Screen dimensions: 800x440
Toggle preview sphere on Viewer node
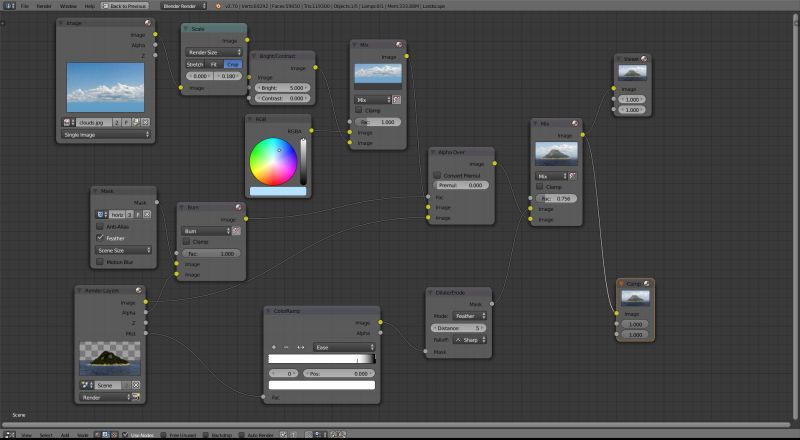pyautogui.click(x=644, y=59)
